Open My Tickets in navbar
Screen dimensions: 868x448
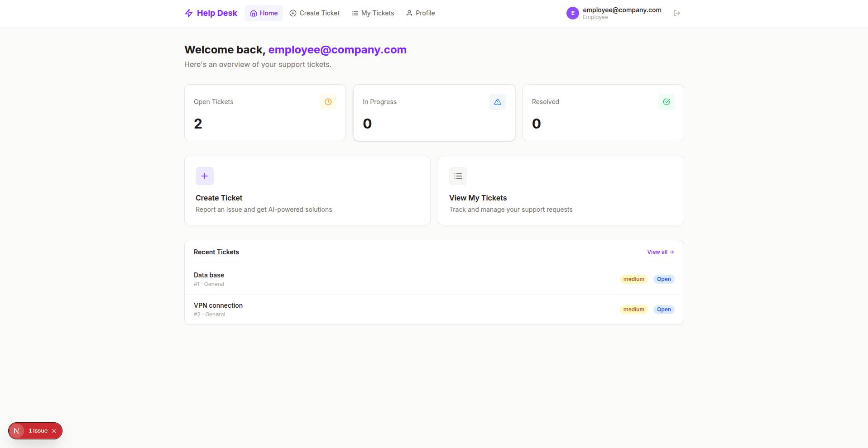coord(373,13)
